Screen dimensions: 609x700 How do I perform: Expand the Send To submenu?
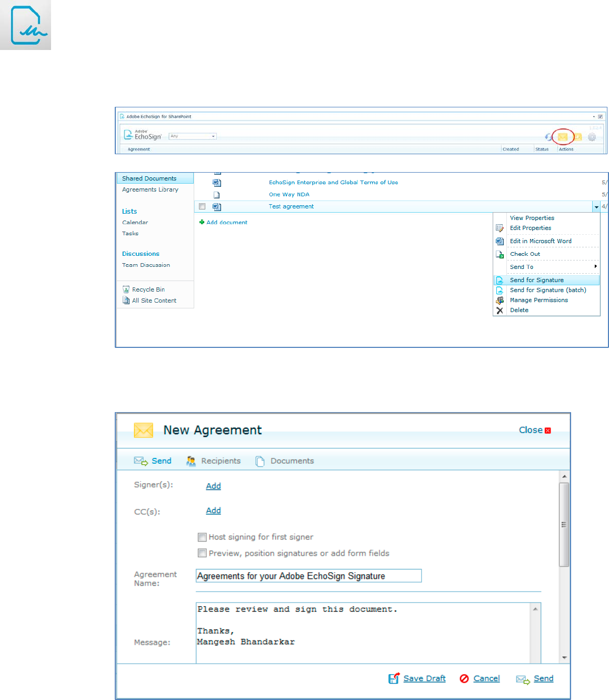coord(546,267)
